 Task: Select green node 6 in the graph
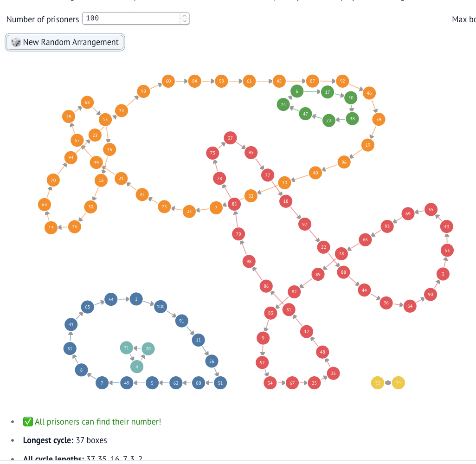coord(297,91)
